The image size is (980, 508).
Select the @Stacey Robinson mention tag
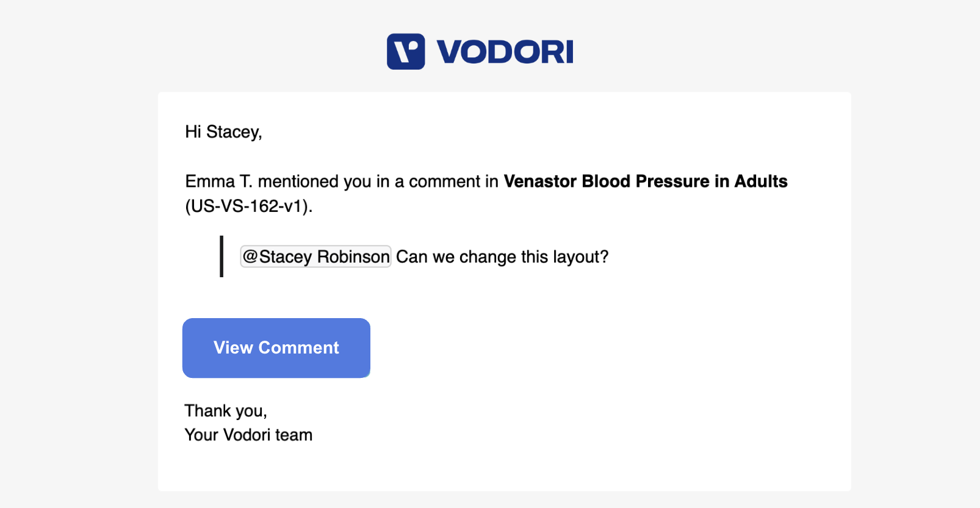315,256
